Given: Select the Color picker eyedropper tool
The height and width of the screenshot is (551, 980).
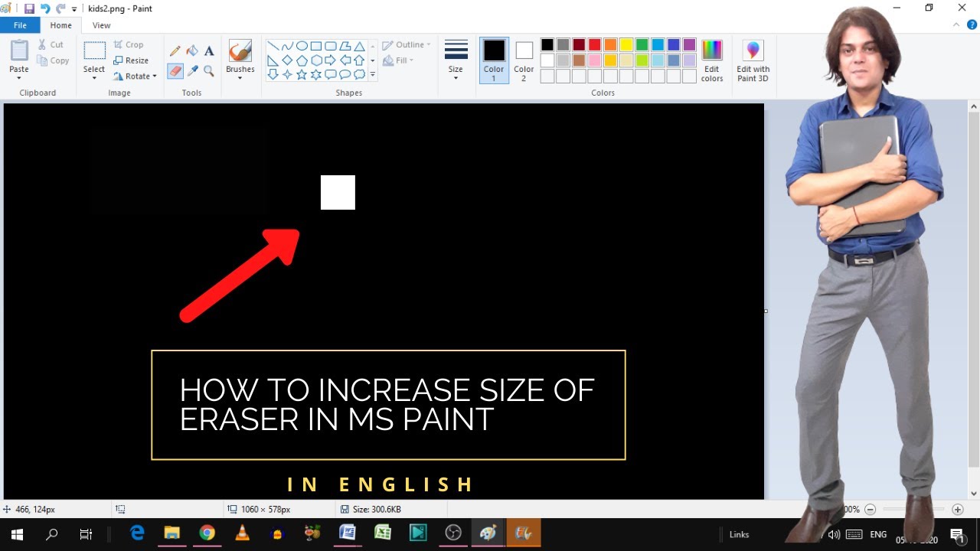Looking at the screenshot, I should coord(192,71).
